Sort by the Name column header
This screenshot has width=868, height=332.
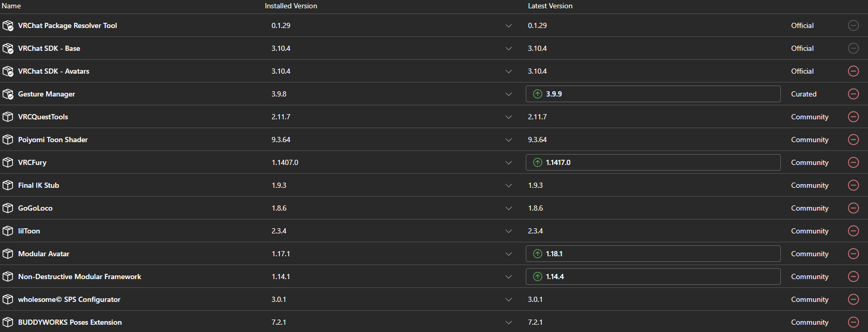tap(11, 6)
